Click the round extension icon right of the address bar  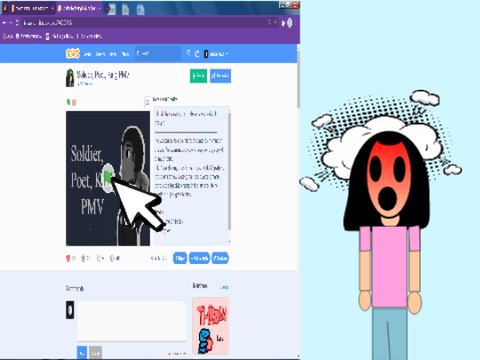tap(290, 23)
